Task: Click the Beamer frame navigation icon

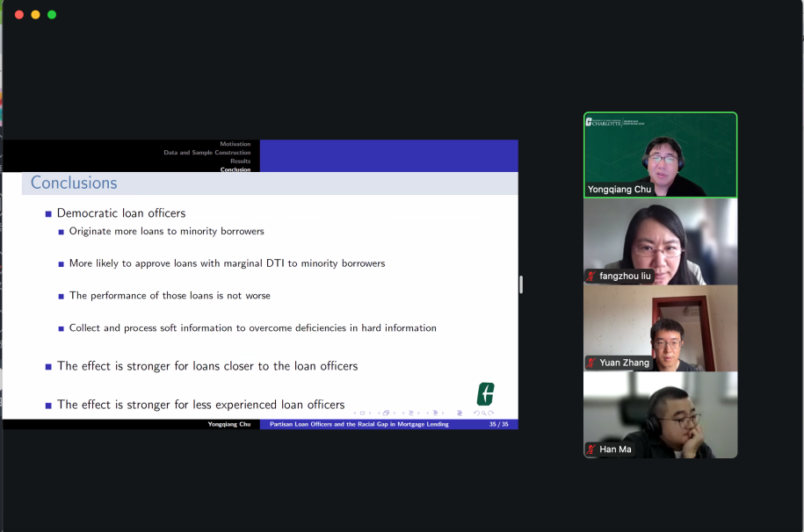Action: 385,413
